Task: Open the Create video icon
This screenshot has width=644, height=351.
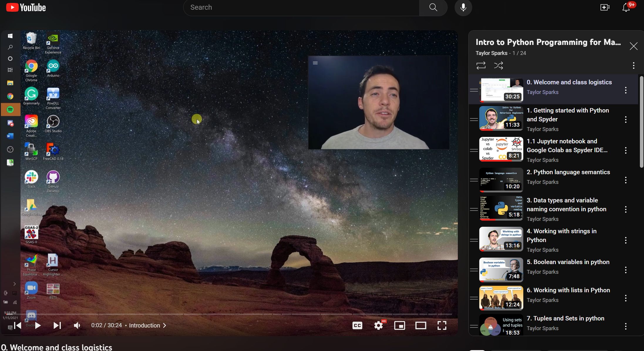Action: click(605, 8)
